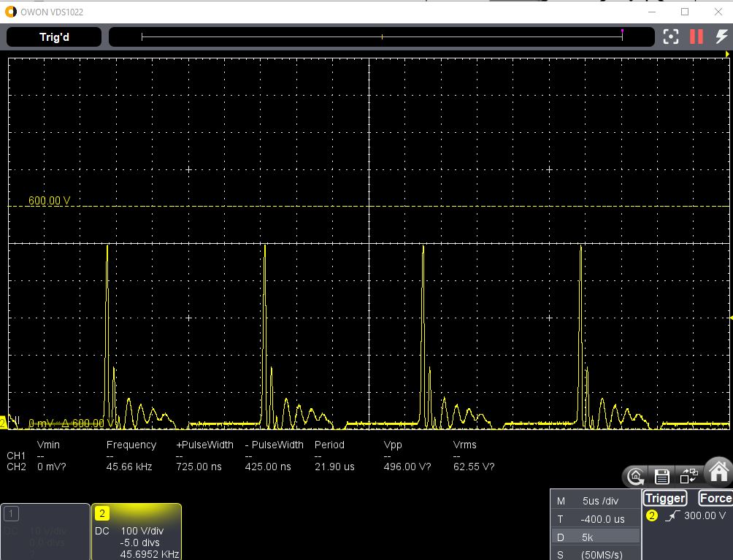
Task: Click the trigger level arrow on right edge
Action: point(731,318)
